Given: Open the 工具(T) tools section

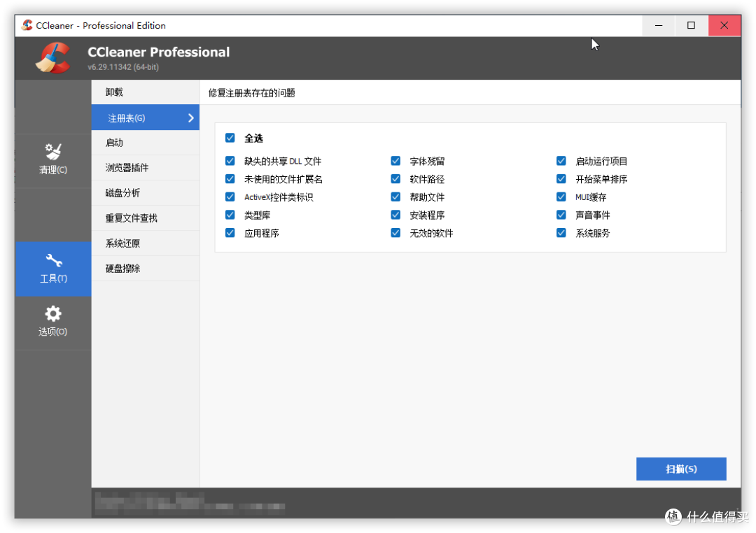Looking at the screenshot, I should point(53,269).
